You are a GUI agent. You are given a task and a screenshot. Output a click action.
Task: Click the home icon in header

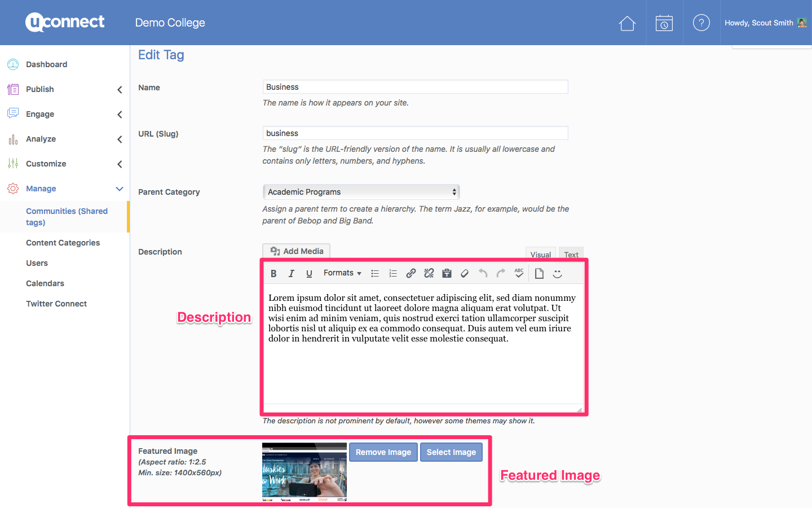click(x=627, y=23)
